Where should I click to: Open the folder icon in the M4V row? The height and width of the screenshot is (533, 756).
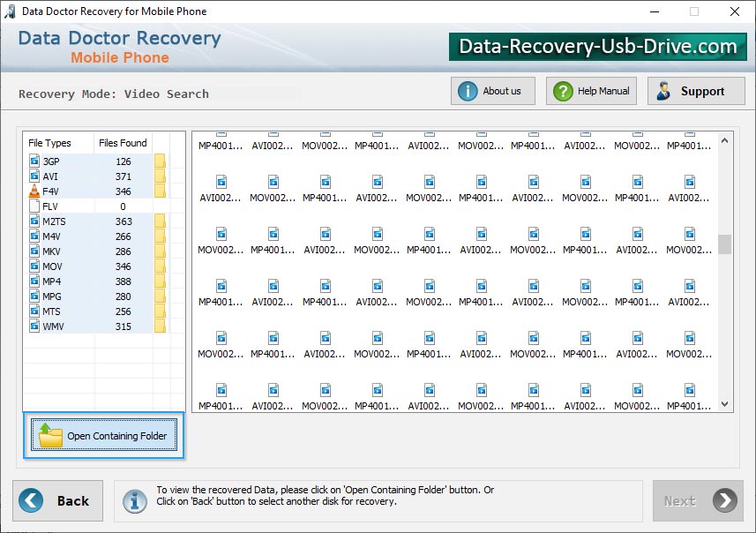(x=160, y=236)
